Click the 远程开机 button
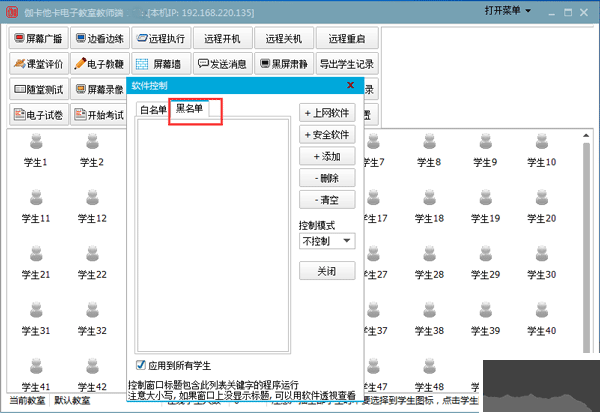 point(223,38)
